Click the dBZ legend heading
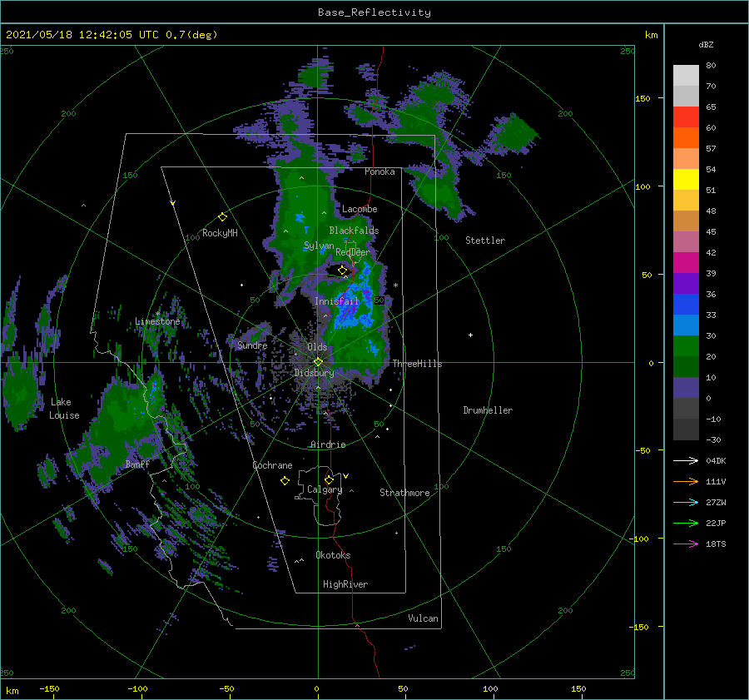Screen dimensions: 749x700 click(x=706, y=44)
